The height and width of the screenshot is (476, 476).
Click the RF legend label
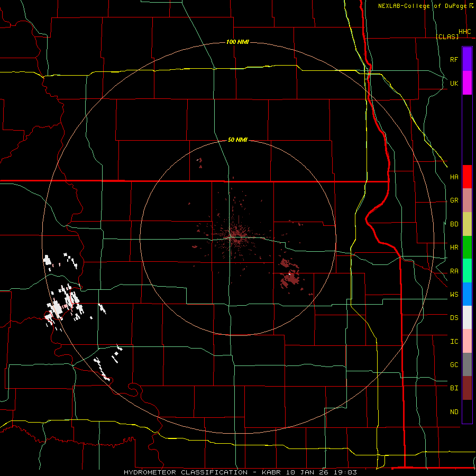point(454,59)
